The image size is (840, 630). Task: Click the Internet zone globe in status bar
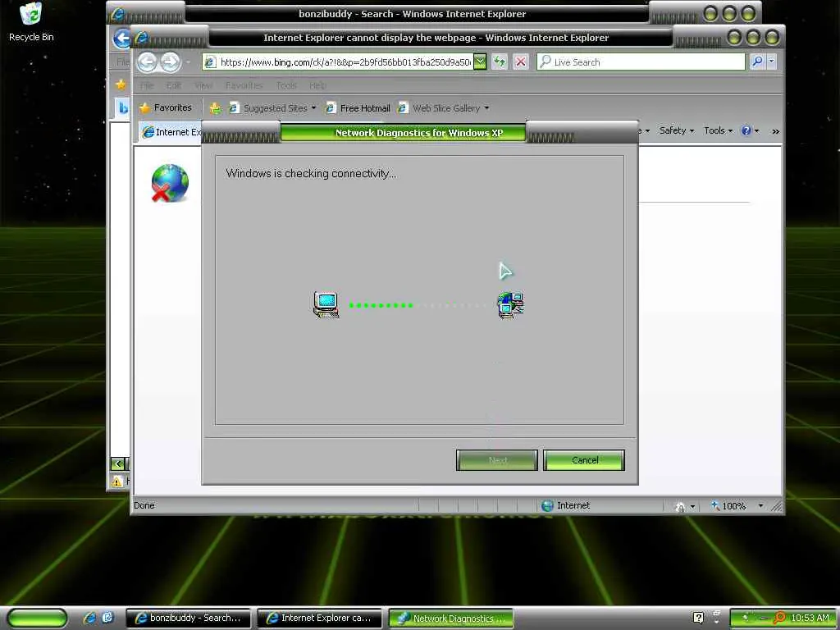tap(547, 505)
